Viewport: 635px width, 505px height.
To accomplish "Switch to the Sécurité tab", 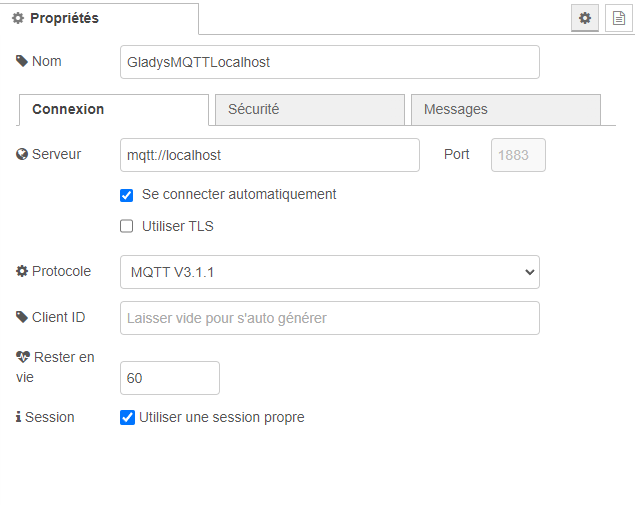I will 309,109.
